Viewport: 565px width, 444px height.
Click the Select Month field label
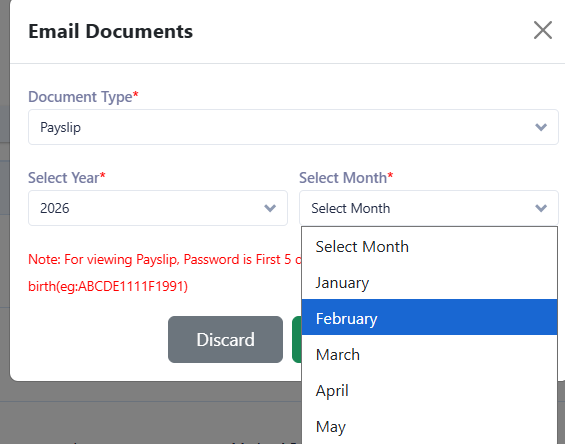[x=346, y=178]
